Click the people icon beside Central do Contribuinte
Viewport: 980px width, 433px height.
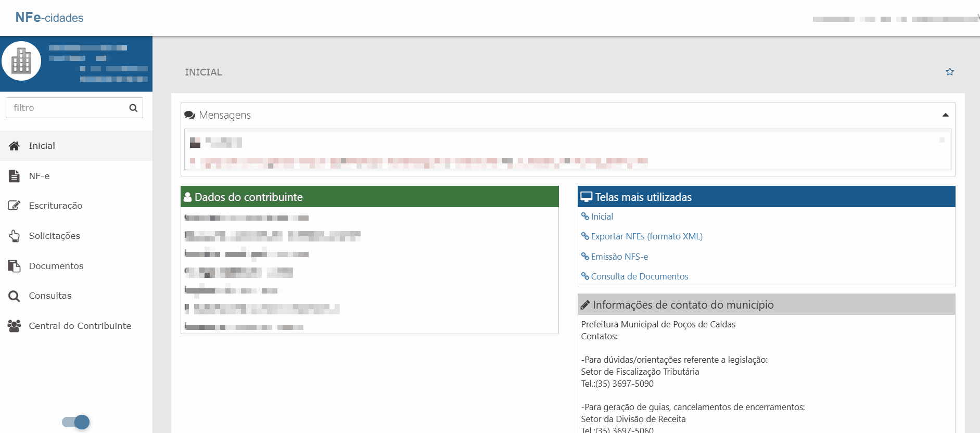click(x=15, y=326)
